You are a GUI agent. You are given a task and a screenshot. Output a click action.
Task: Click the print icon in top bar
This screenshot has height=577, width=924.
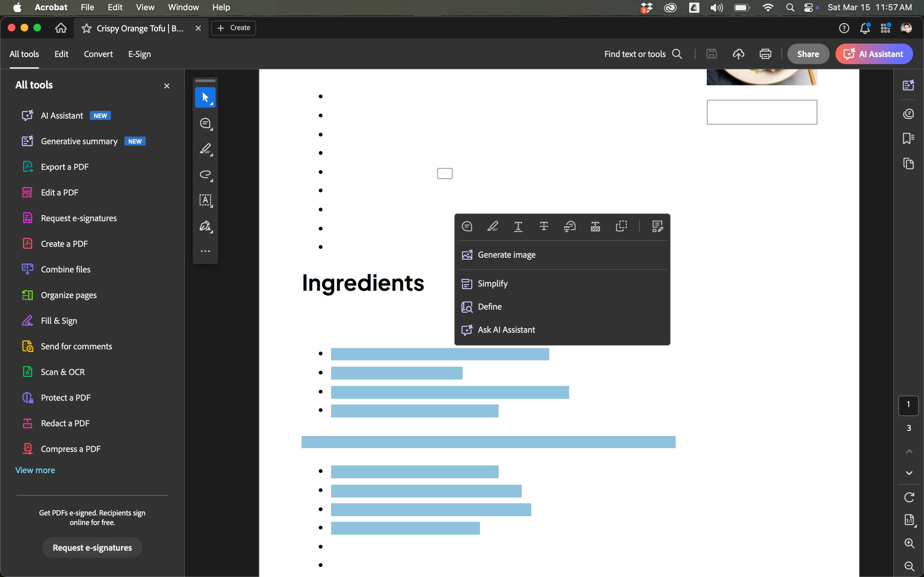765,54
